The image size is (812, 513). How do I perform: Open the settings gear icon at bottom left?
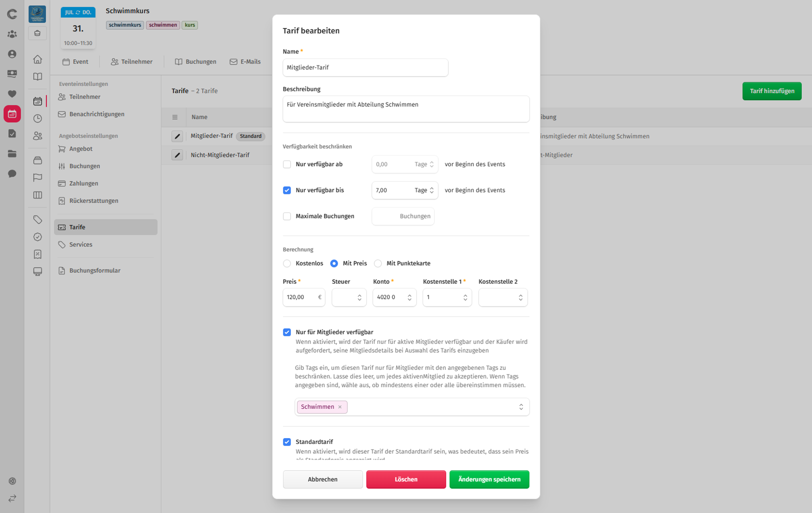(x=12, y=481)
